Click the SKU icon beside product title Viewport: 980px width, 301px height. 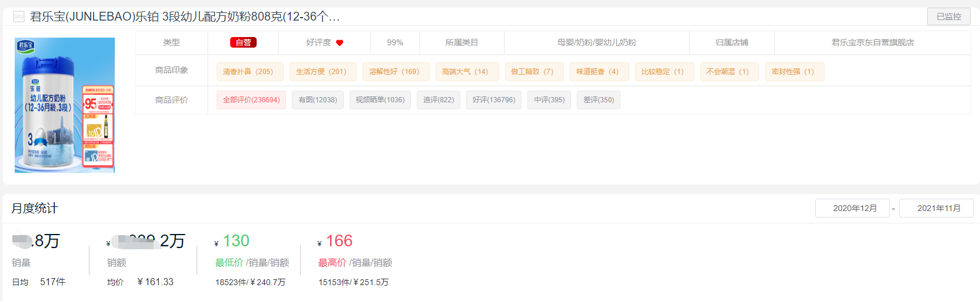point(19,16)
